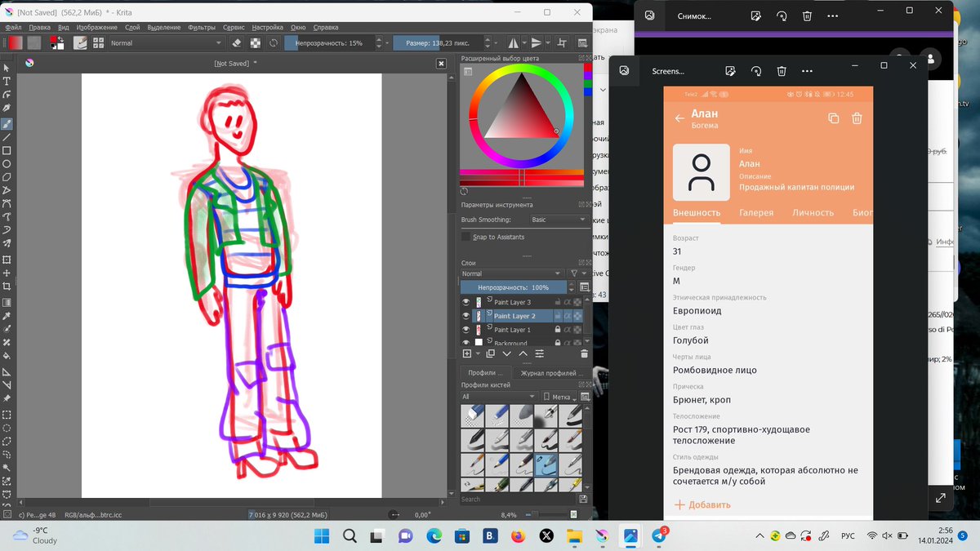This screenshot has width=980, height=551.
Task: Reload the original brush preset
Action: click(274, 43)
